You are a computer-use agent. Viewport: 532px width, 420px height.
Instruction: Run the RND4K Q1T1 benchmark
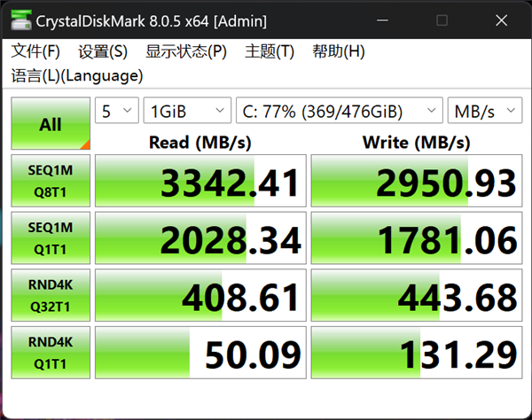coord(51,353)
